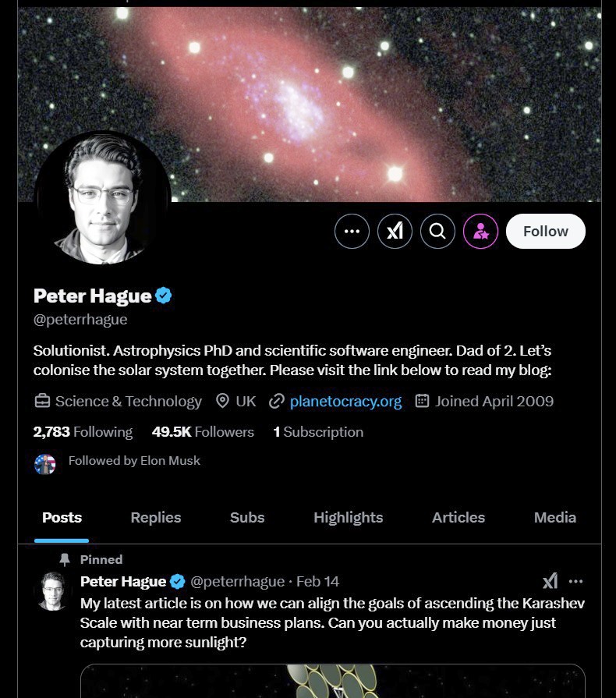Select the Articles tab
The image size is (616, 698).
[x=458, y=517]
